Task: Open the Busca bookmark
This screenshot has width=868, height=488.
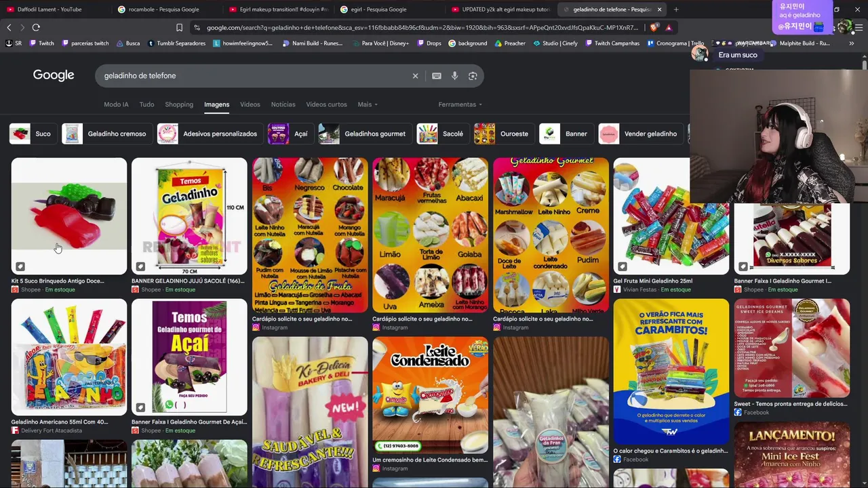Action: point(128,43)
